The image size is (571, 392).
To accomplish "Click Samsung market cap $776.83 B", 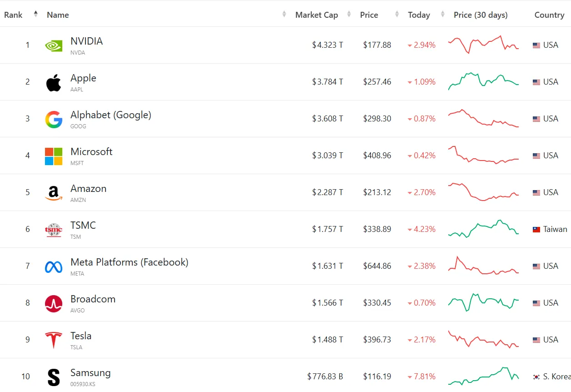I will click(x=325, y=377).
